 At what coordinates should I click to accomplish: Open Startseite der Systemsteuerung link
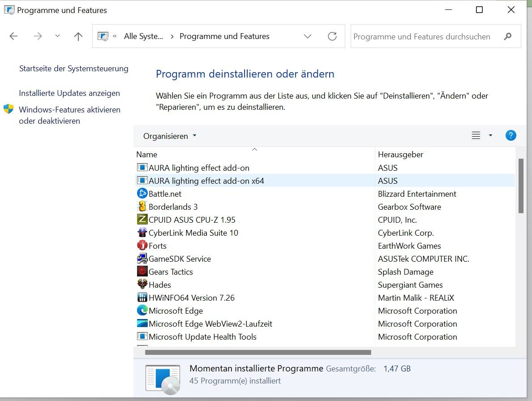tap(73, 69)
